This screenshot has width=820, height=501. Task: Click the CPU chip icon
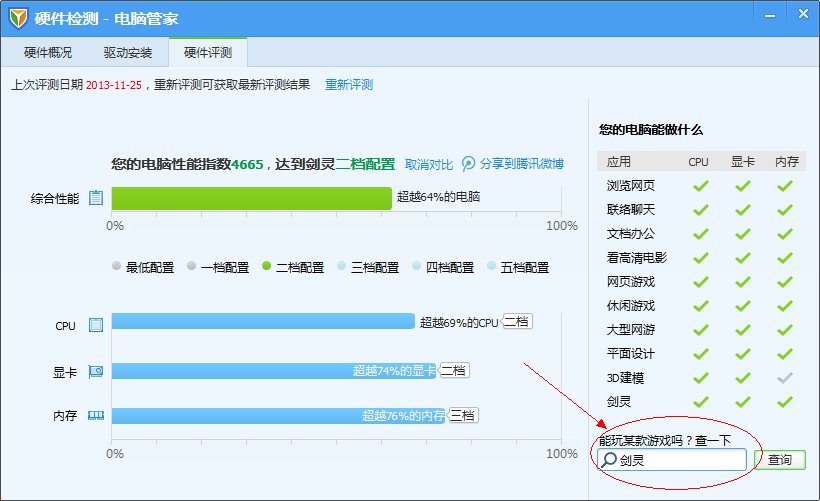pyautogui.click(x=96, y=325)
